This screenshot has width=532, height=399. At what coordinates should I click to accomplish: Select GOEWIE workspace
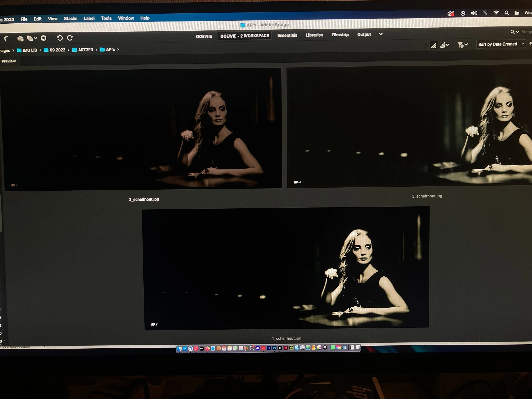(204, 36)
